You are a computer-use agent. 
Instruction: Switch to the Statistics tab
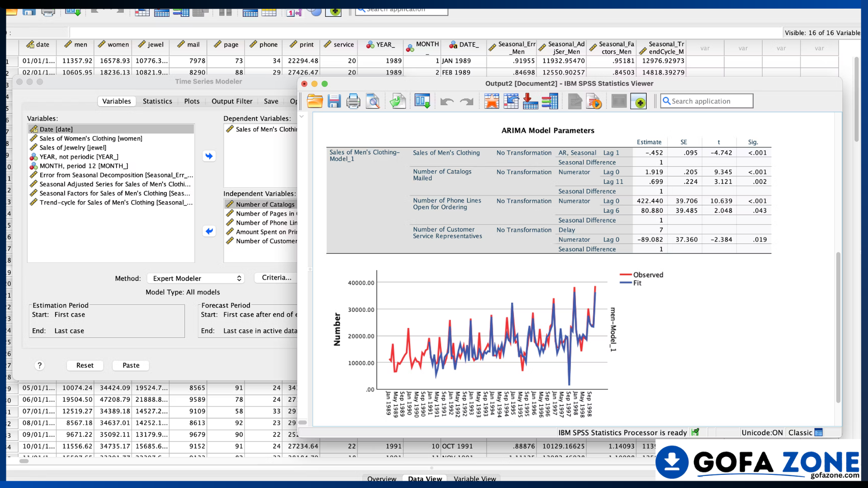click(x=157, y=101)
